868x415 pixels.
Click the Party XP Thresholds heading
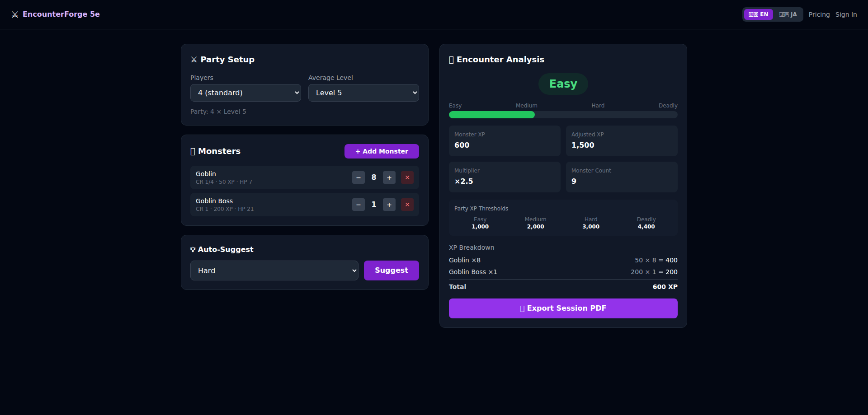481,209
